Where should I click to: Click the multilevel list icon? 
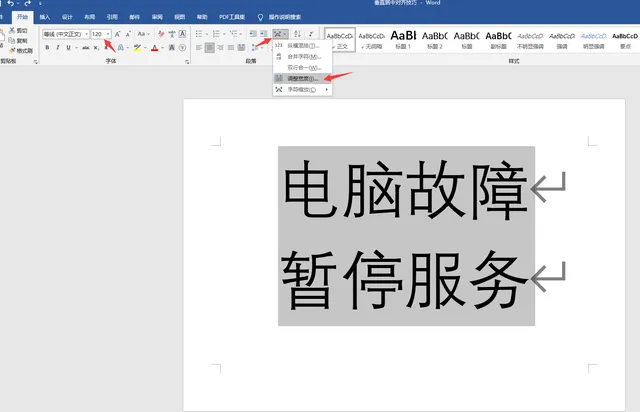click(233, 34)
